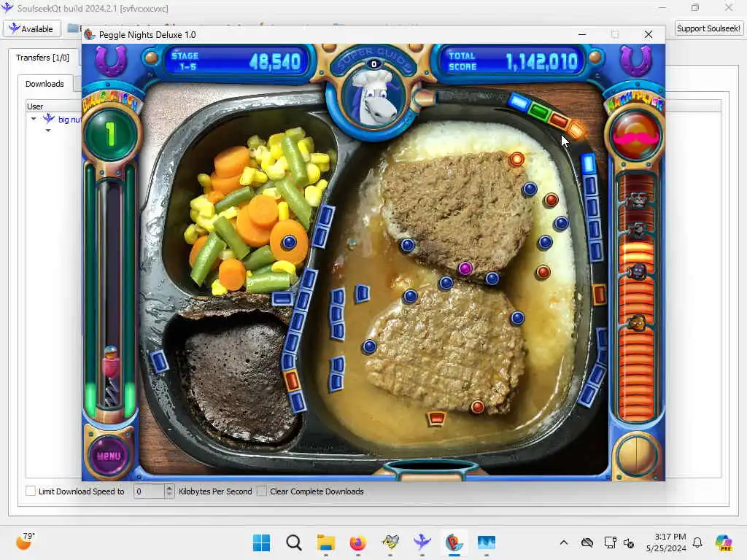Click the download speed limit input field
This screenshot has width=747, height=560.
pos(150,491)
